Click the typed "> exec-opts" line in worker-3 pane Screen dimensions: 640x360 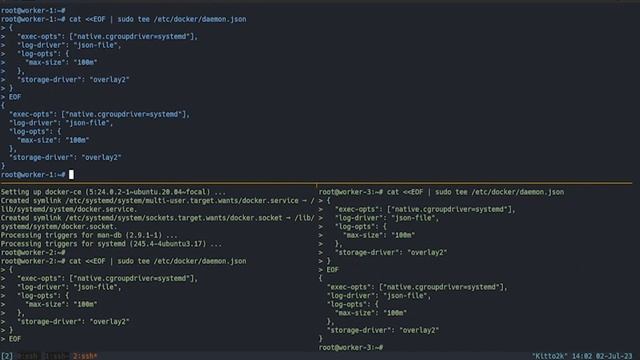point(417,209)
